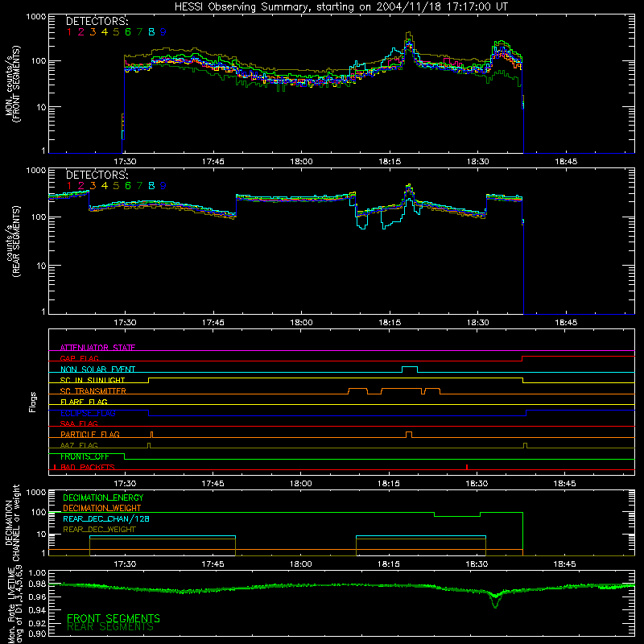The image size is (644, 644).
Task: Click the livetime dip near 18:33
Action: pos(496,601)
